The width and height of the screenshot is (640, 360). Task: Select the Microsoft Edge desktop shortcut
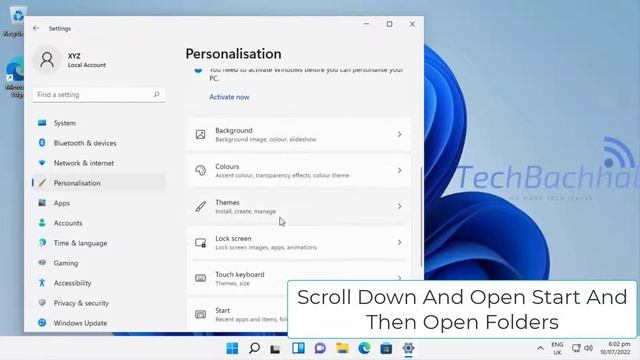tap(16, 78)
